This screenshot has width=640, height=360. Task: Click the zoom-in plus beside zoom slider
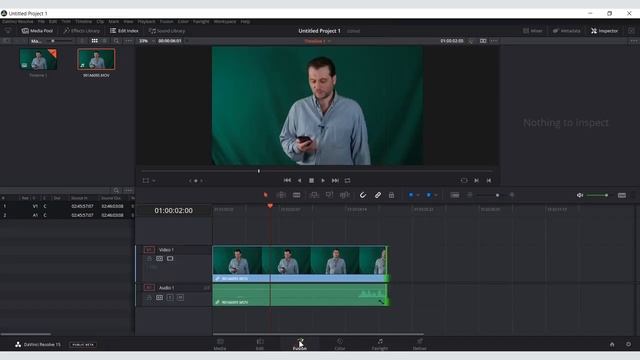[x=512, y=195]
